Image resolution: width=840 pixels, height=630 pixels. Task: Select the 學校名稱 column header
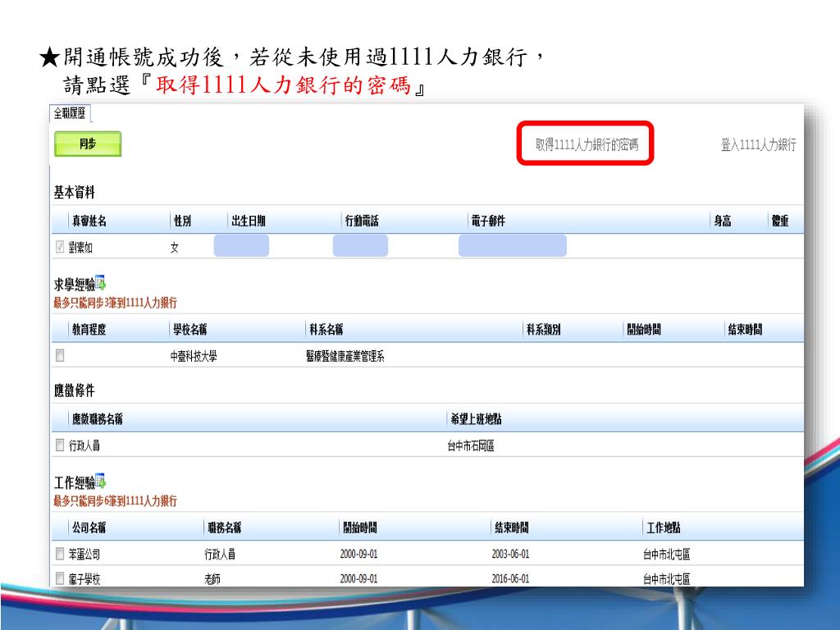tap(190, 330)
